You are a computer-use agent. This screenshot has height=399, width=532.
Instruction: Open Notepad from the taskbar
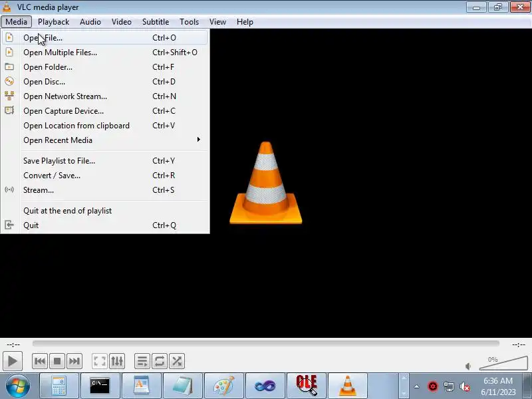182,386
